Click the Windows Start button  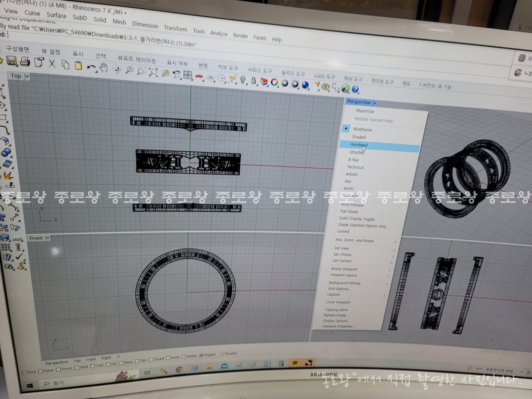pyautogui.click(x=29, y=386)
